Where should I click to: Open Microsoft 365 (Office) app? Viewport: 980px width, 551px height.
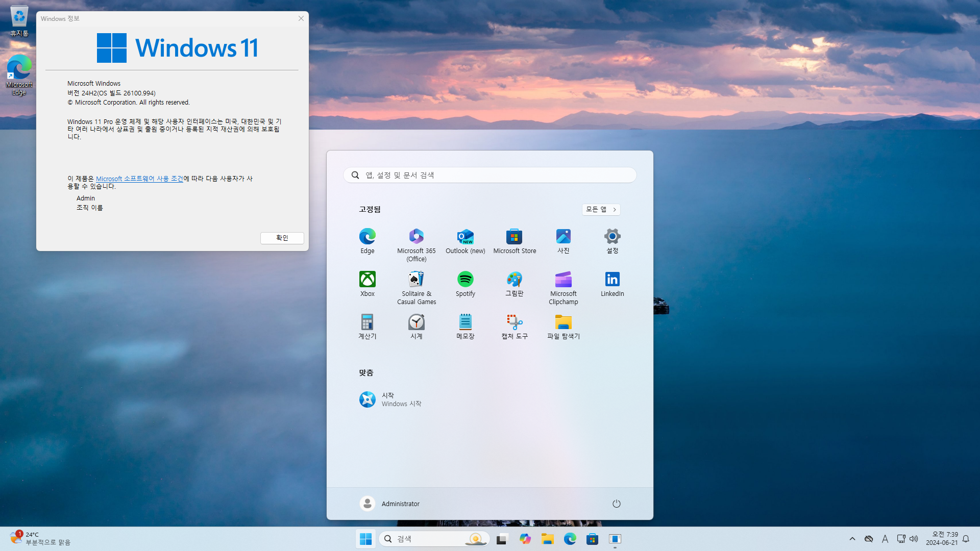(x=416, y=245)
